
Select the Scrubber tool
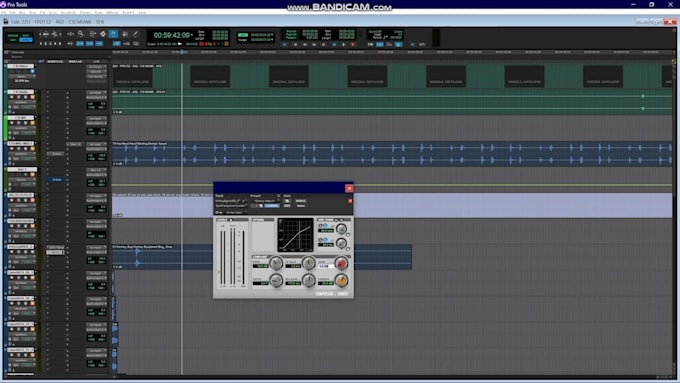coord(124,34)
